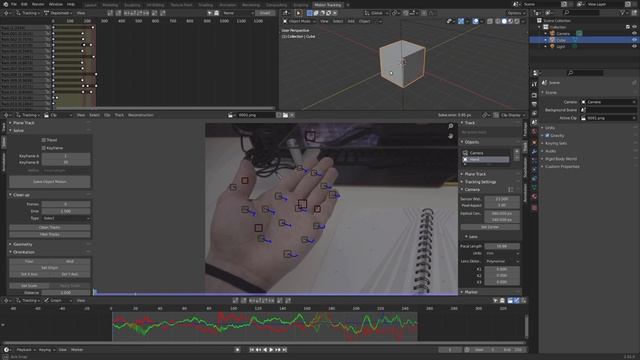Image resolution: width=640 pixels, height=360 pixels.
Task: Open the World properties tab icon
Action: [x=534, y=132]
